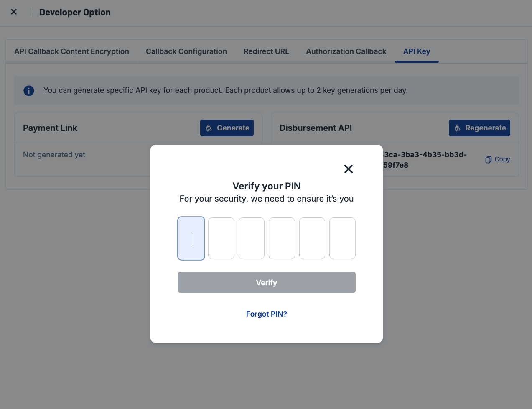Select the Authorization Callback tab
This screenshot has height=409, width=532.
click(x=346, y=51)
